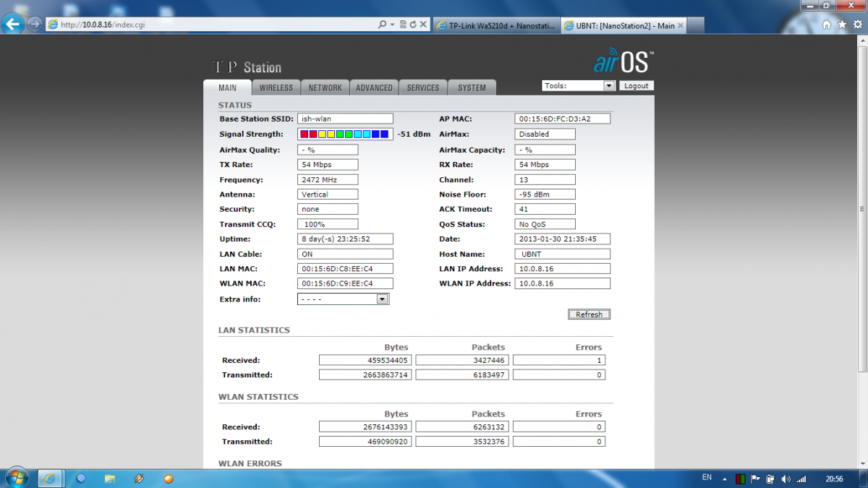The width and height of the screenshot is (868, 488).
Task: Click the Logout button
Action: coord(637,86)
